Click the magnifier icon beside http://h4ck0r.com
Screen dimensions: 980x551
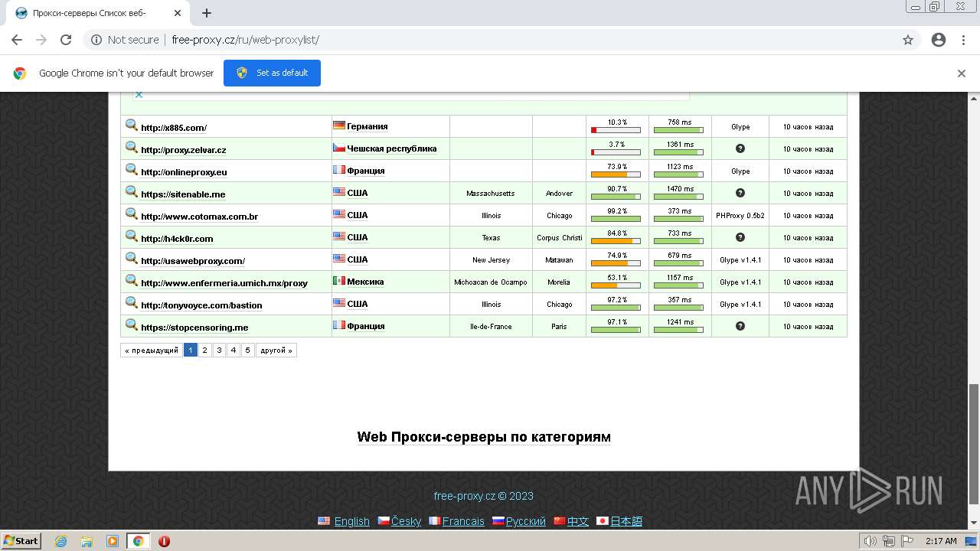(131, 236)
